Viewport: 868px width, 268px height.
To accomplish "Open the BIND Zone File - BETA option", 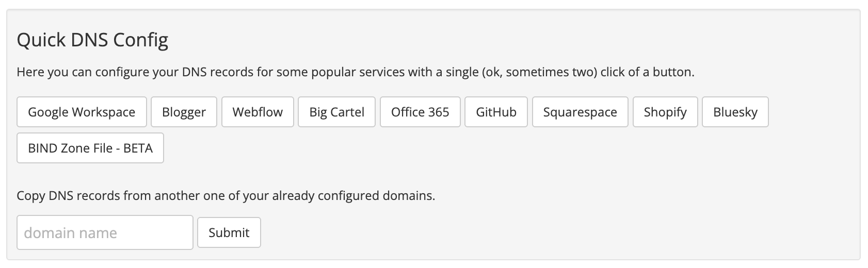I will pos(90,148).
